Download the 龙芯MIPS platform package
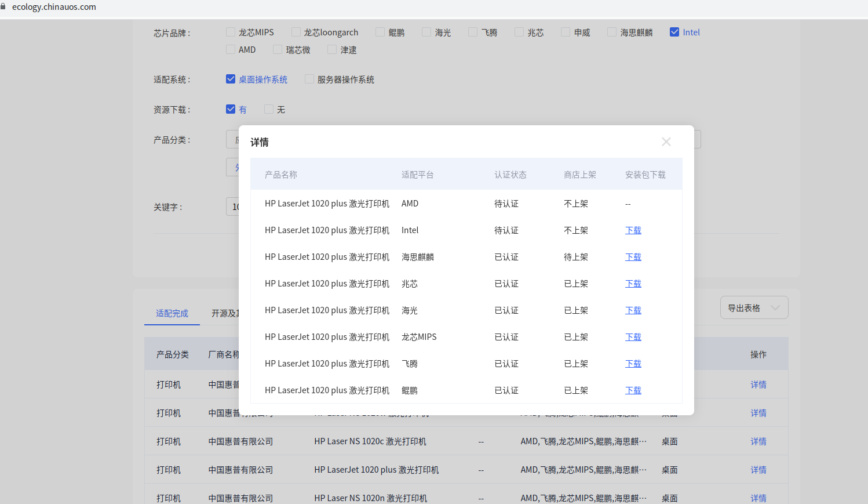This screenshot has width=868, height=504. (x=633, y=337)
